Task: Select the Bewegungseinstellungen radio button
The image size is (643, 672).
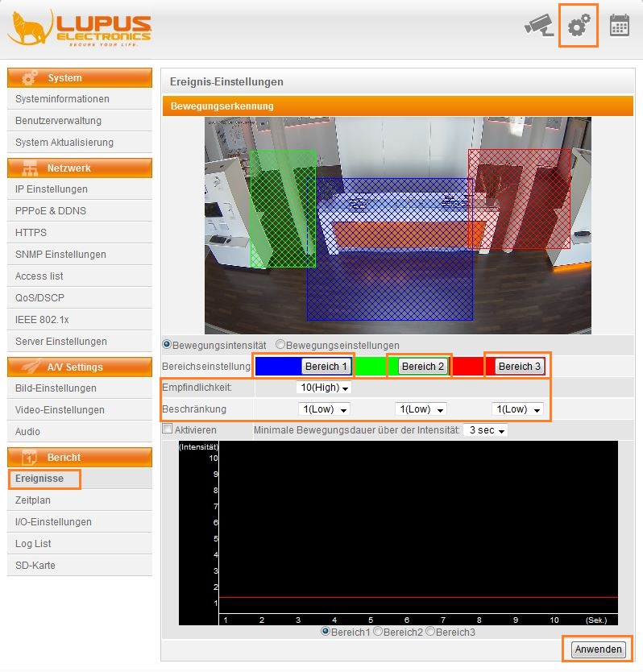Action: (280, 345)
